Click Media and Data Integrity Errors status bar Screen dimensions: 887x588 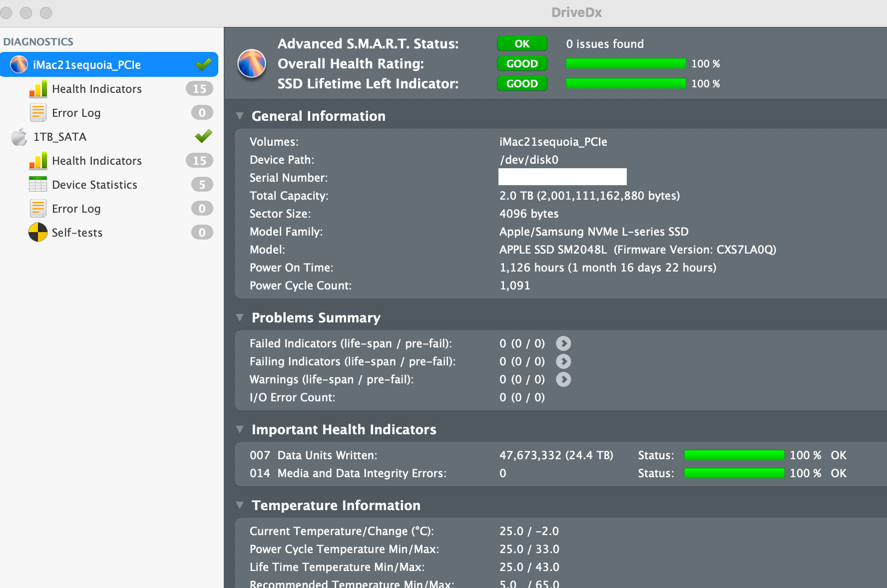pos(734,473)
